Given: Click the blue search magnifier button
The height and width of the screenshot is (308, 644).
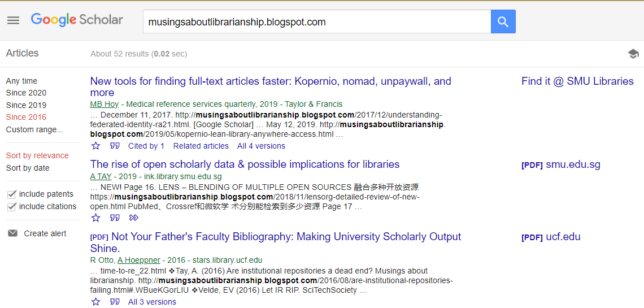Looking at the screenshot, I should 503,21.
